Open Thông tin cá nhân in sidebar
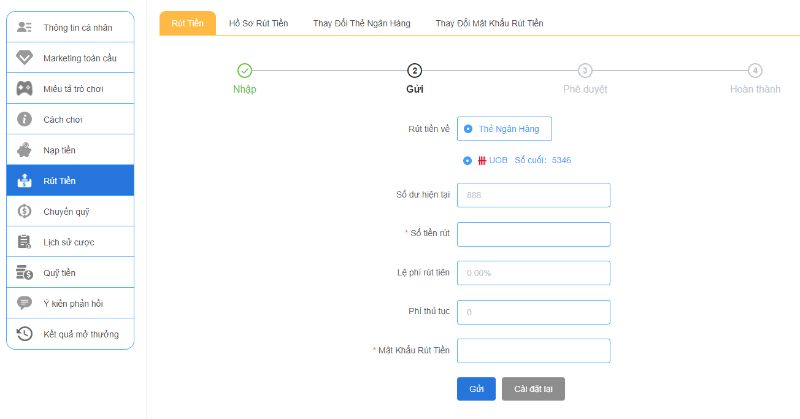This screenshot has height=419, width=800. point(70,28)
